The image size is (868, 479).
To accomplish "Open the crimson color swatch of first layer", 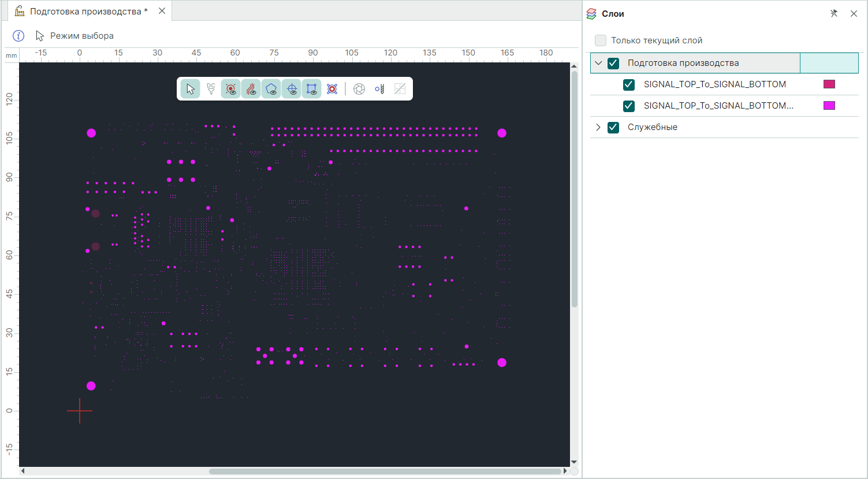I will (x=829, y=84).
